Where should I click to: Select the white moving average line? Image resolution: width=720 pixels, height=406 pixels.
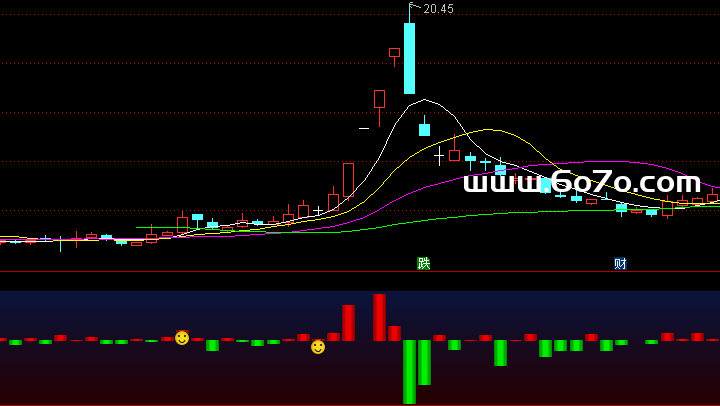[x=425, y=100]
